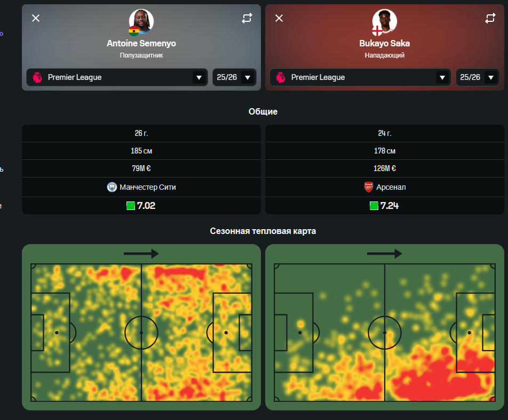This screenshot has height=420, width=508.
Task: Click the season dropdown arrow on Semenyo's card
Action: coord(248,78)
